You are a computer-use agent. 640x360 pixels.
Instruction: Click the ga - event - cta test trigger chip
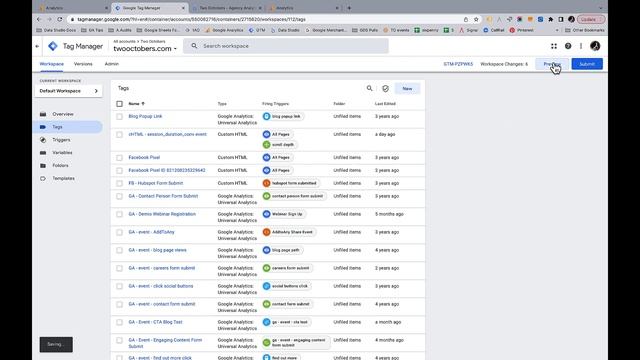point(286,322)
